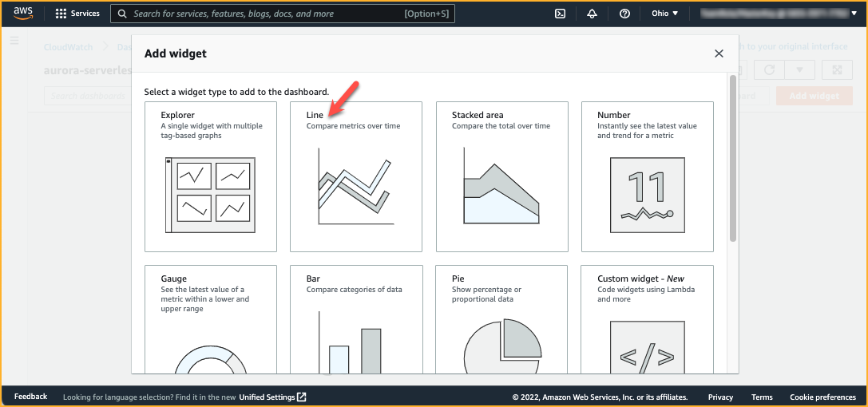Select the Explorer widget type
This screenshot has height=407, width=868.
210,176
